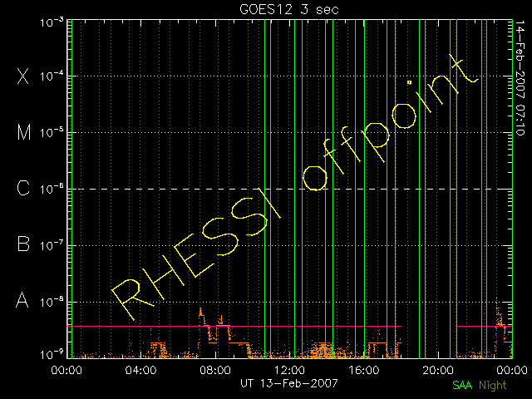Click the orange flux peak near 07:00
This screenshot has width=532, height=399.
tap(201, 313)
